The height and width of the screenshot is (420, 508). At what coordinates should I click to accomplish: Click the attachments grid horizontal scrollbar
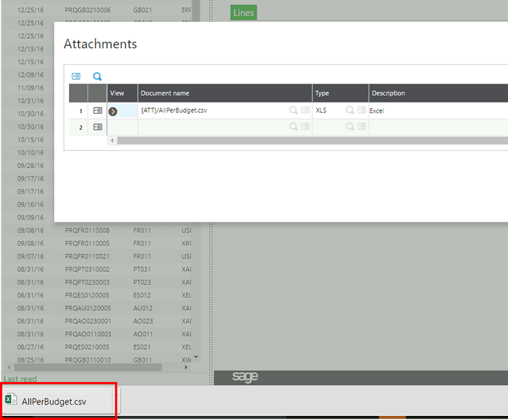312,141
